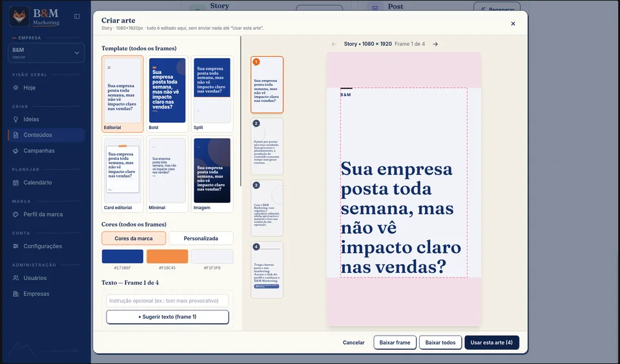The width and height of the screenshot is (620, 364).
Task: Click the B&M fox logo icon
Action: click(x=19, y=16)
